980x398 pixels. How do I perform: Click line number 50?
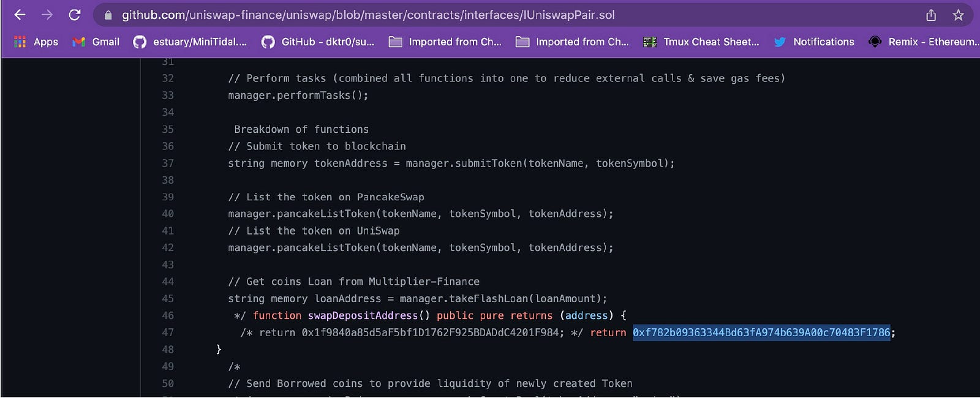coord(168,383)
